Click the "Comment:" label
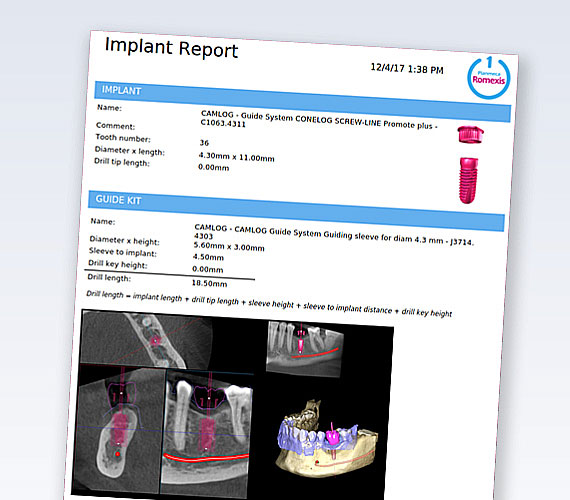The height and width of the screenshot is (500, 570). (115, 126)
